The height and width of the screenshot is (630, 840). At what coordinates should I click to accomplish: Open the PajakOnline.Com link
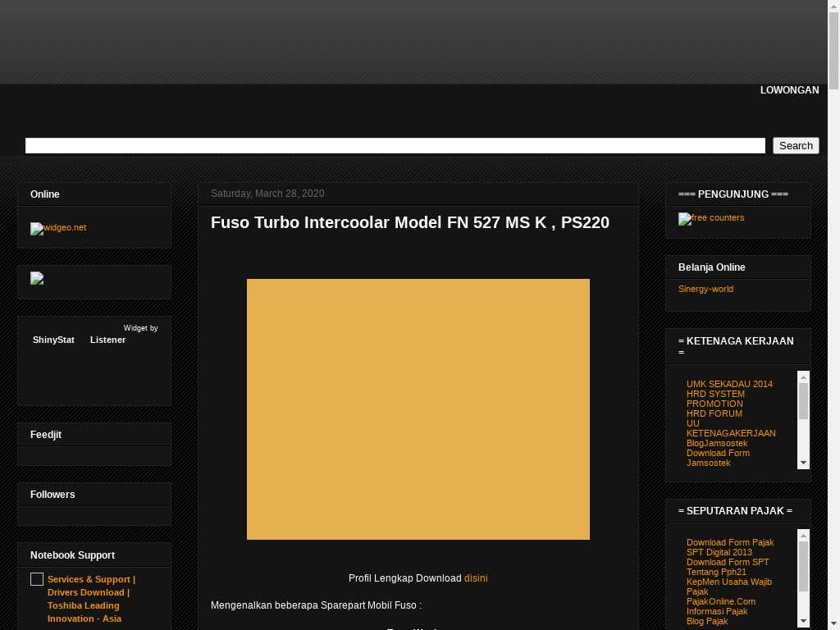[x=720, y=601]
